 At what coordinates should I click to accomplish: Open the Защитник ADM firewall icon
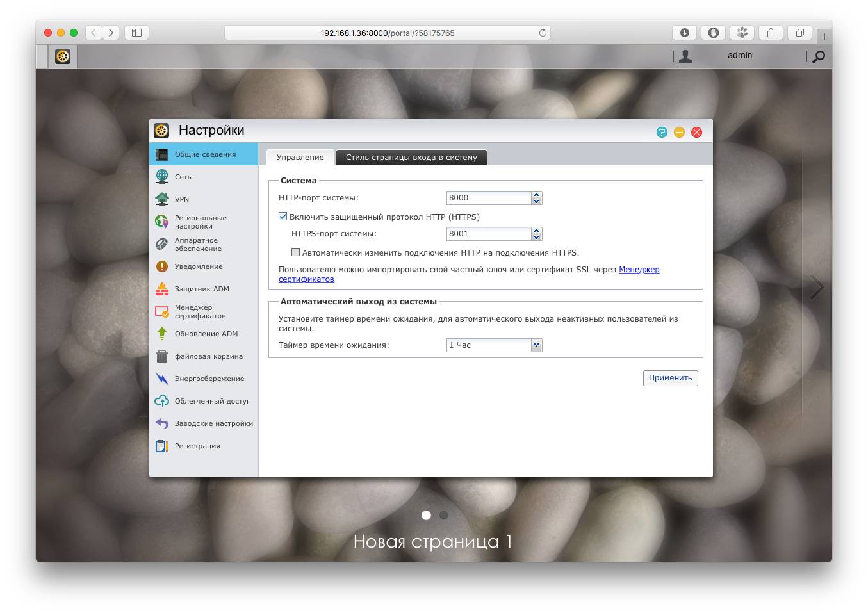162,289
